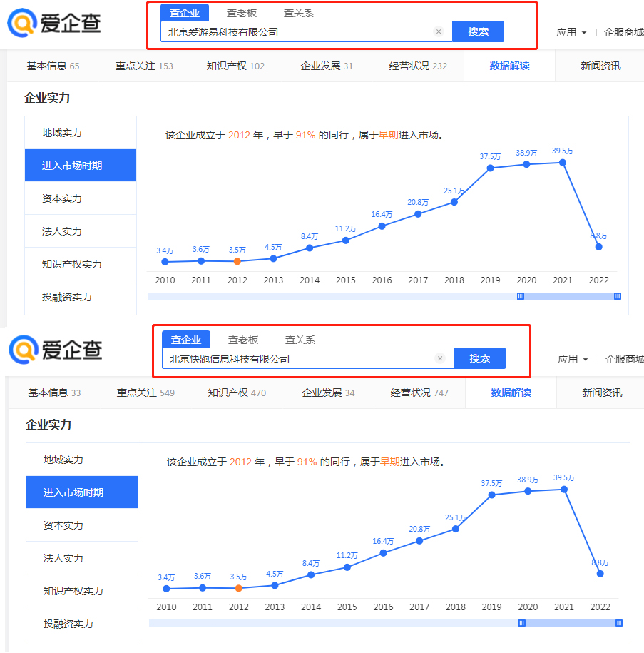Viewport: 644px width, 653px height.
Task: Open 企服商城 link in the top header
Action: (x=623, y=33)
